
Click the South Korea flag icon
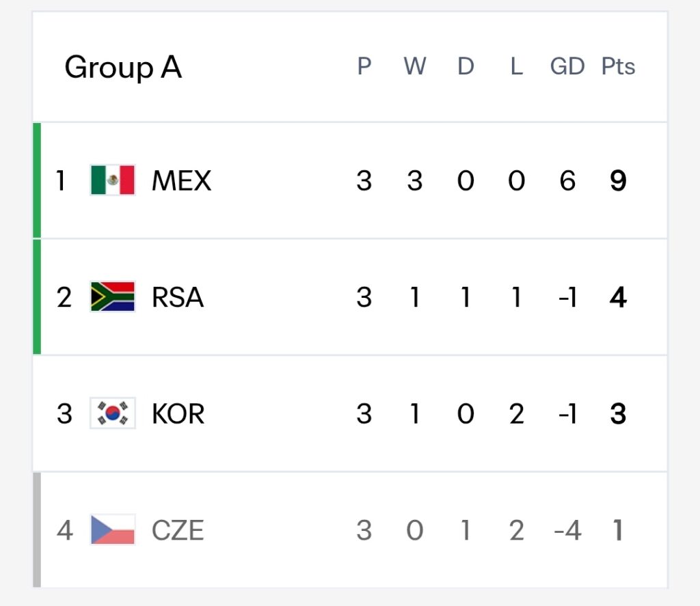tap(113, 413)
